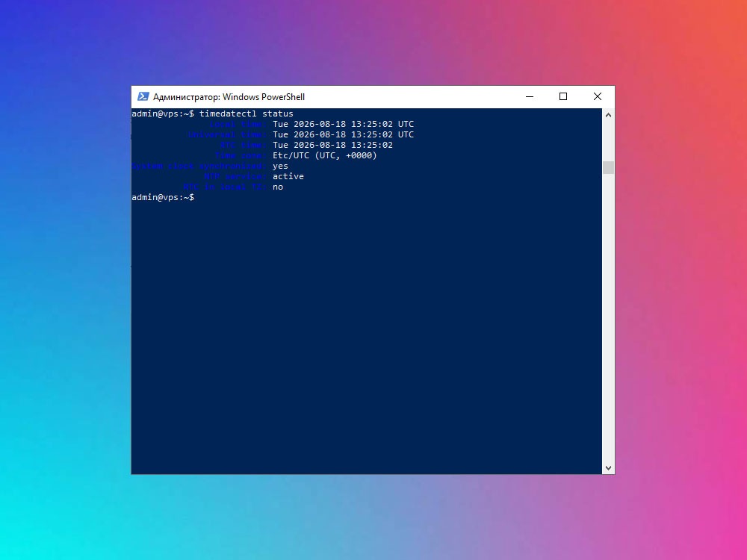This screenshot has width=747, height=560.
Task: Minimize the PowerShell window
Action: pyautogui.click(x=530, y=96)
